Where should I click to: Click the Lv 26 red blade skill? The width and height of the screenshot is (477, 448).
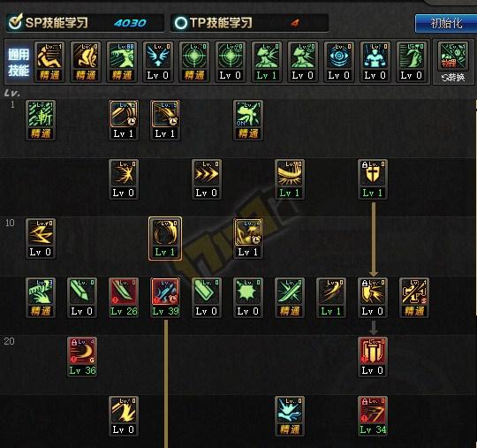(x=124, y=298)
